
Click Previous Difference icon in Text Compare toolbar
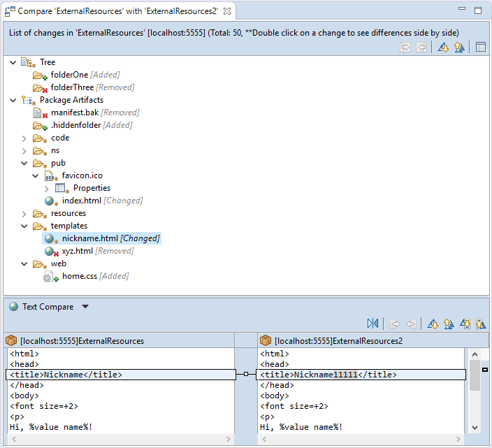coord(449,324)
